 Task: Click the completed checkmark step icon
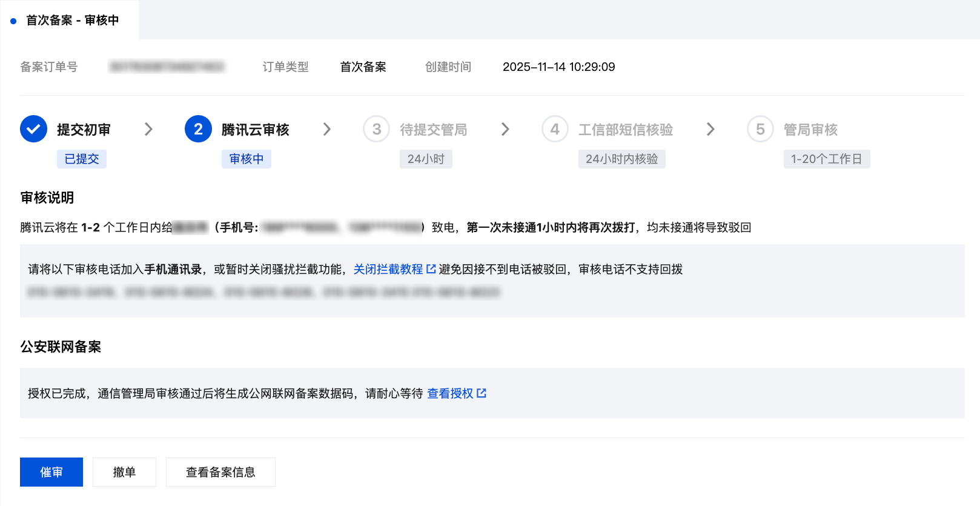click(x=33, y=129)
